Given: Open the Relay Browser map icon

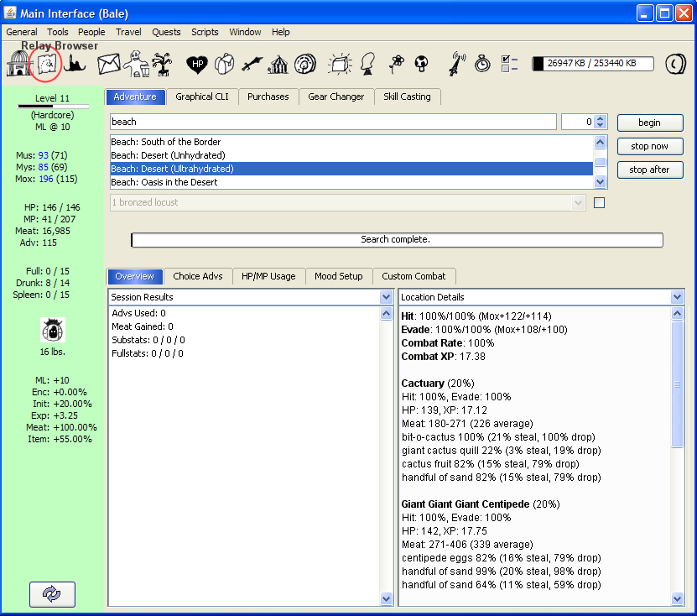Looking at the screenshot, I should tap(47, 64).
